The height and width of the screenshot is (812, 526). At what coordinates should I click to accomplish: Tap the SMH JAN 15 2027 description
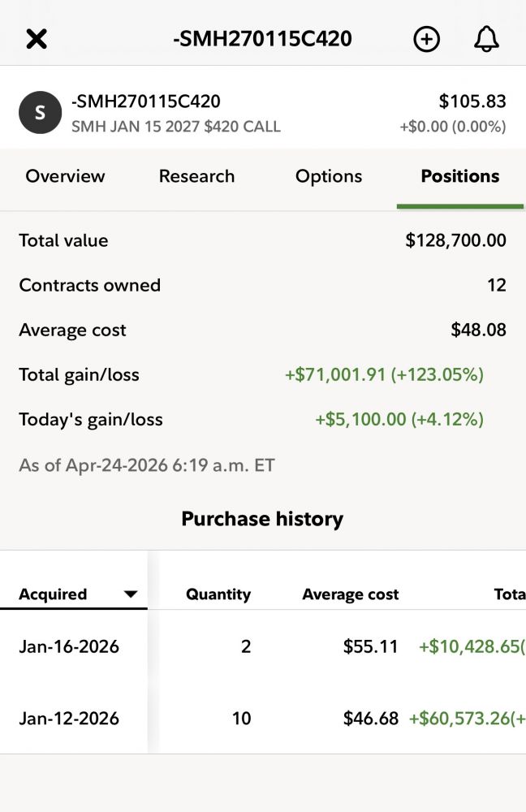pyautogui.click(x=175, y=127)
